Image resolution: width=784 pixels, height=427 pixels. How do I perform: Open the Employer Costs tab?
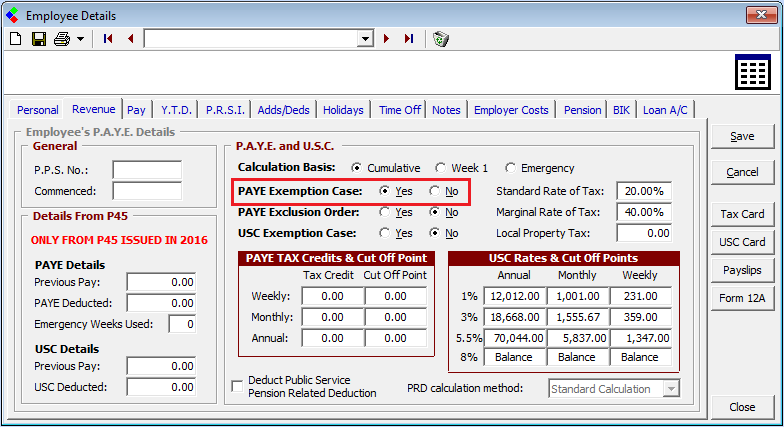tap(511, 110)
